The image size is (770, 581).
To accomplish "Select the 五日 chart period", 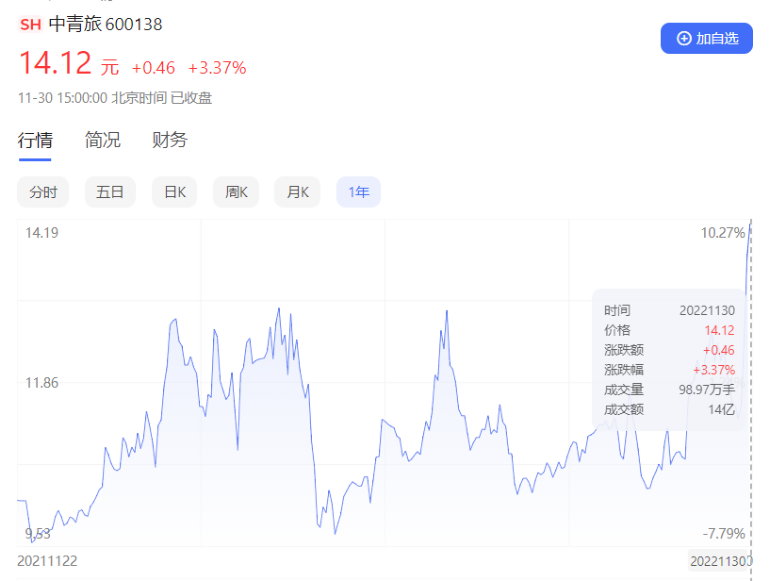I will coord(110,192).
